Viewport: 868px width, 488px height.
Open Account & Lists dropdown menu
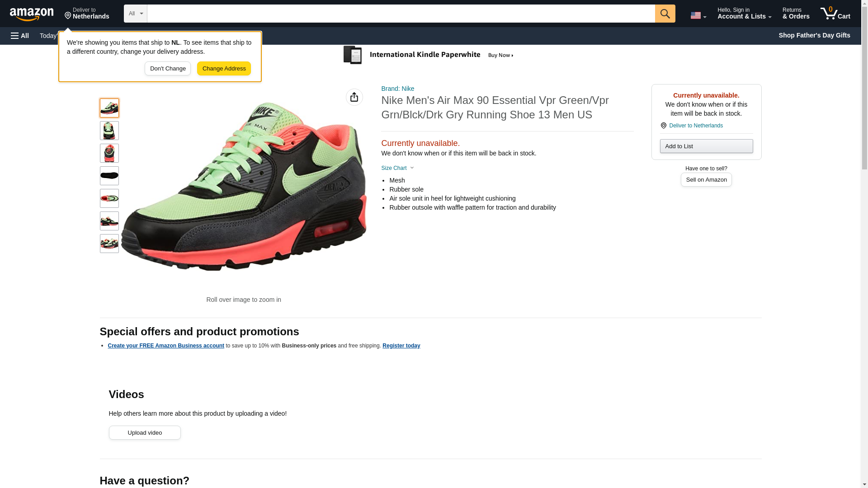pyautogui.click(x=744, y=14)
